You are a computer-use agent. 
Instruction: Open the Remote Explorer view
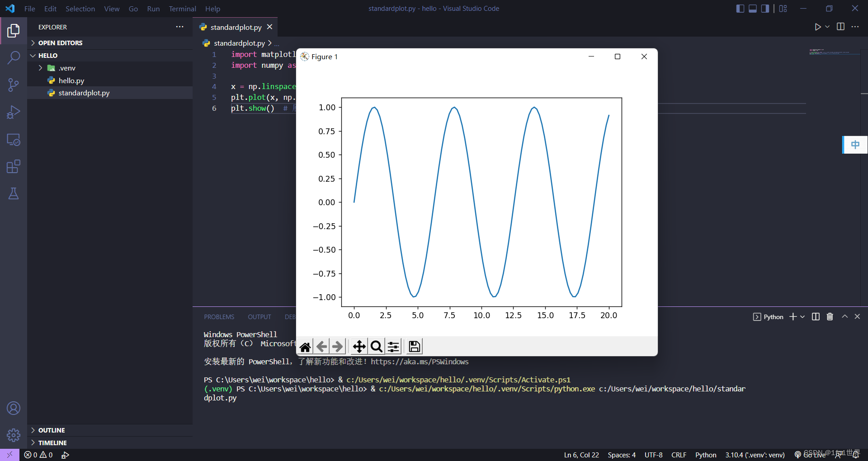coord(14,140)
